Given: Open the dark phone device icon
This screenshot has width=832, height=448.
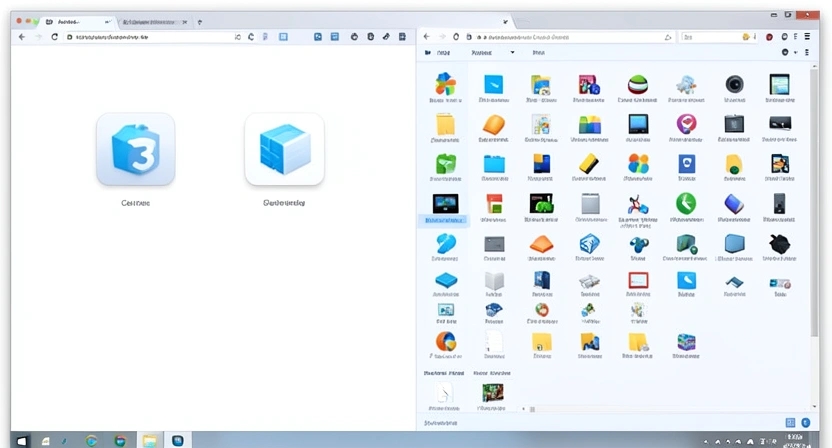Looking at the screenshot, I should click(779, 203).
